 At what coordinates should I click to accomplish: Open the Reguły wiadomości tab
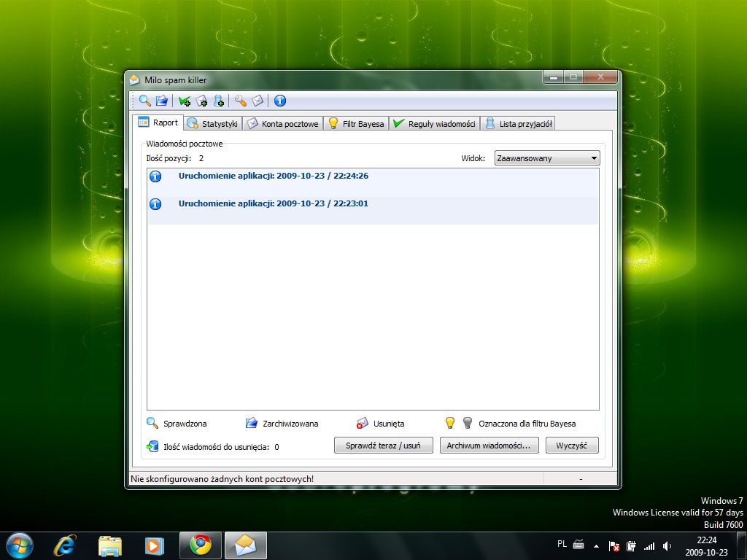point(435,124)
